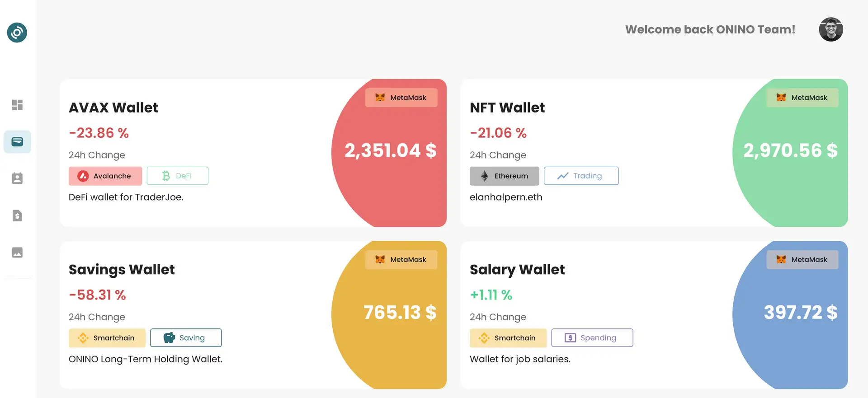Open the Savings Wallet card title
Image resolution: width=868 pixels, height=398 pixels.
pyautogui.click(x=122, y=270)
